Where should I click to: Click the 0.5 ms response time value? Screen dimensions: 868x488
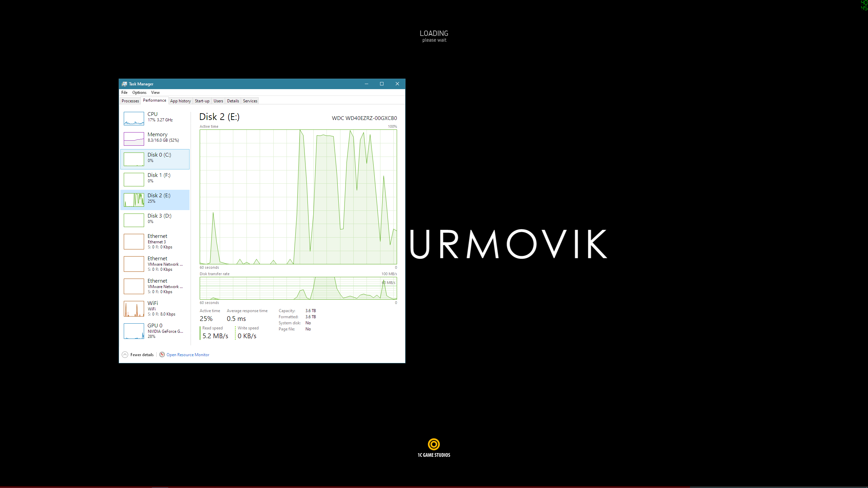click(236, 319)
